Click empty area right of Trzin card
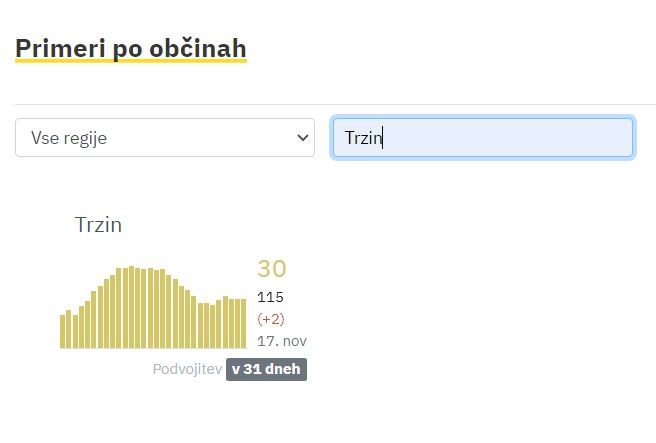 480,300
